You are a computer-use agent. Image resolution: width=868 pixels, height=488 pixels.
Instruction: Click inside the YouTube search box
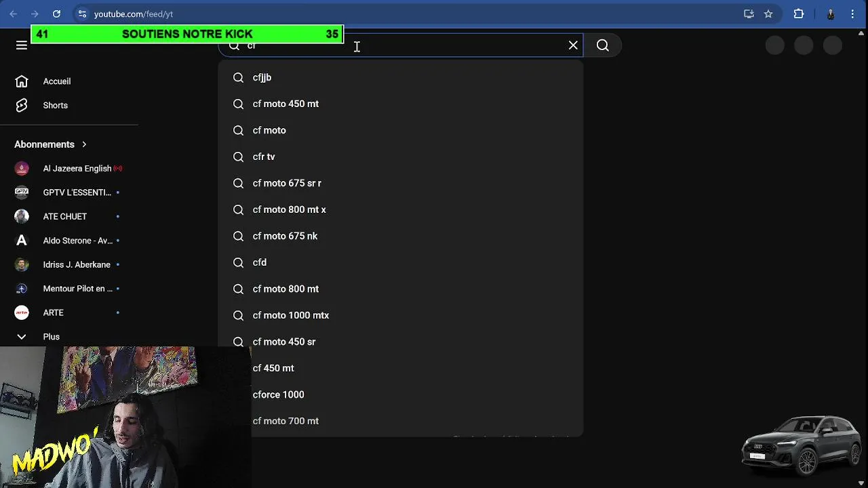tap(400, 45)
